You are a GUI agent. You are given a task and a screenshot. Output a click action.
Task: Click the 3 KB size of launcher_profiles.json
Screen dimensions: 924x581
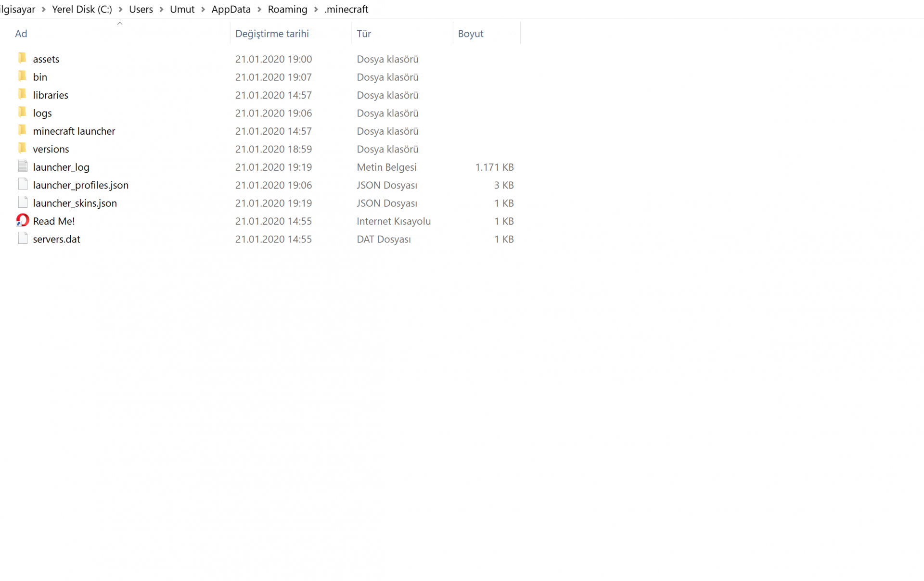[x=504, y=185]
